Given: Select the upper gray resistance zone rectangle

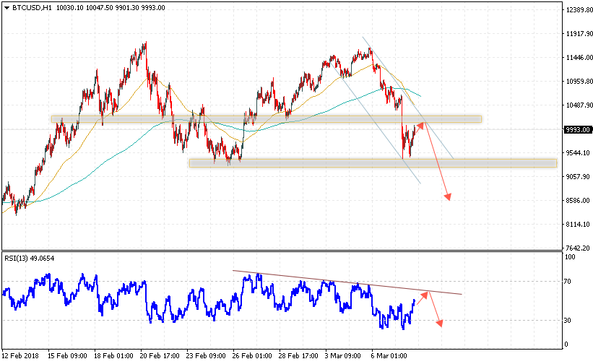Looking at the screenshot, I should [267, 119].
